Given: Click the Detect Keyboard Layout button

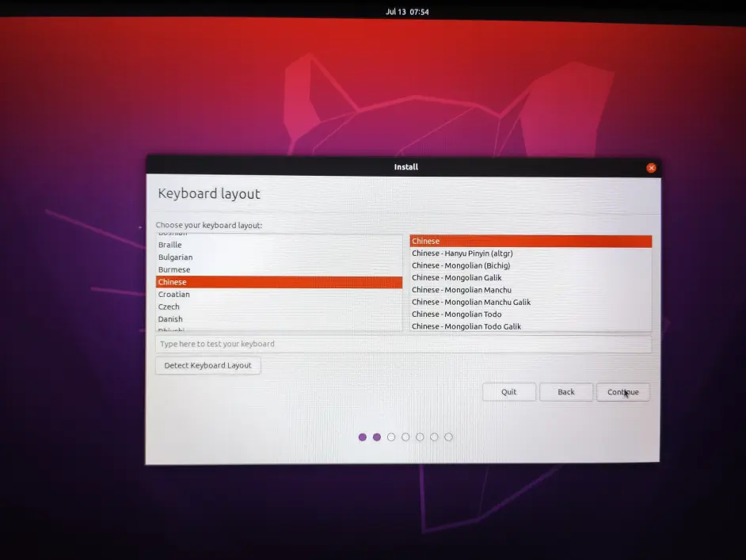Looking at the screenshot, I should [x=208, y=365].
